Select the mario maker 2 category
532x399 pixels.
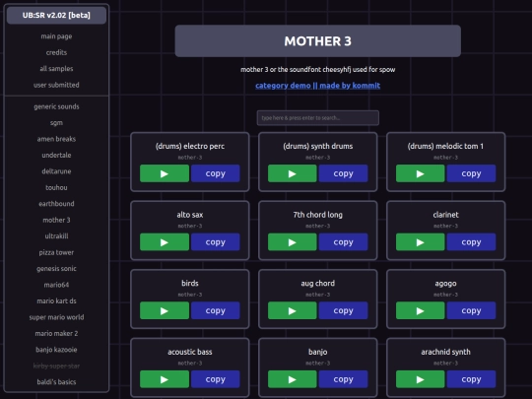(x=56, y=334)
